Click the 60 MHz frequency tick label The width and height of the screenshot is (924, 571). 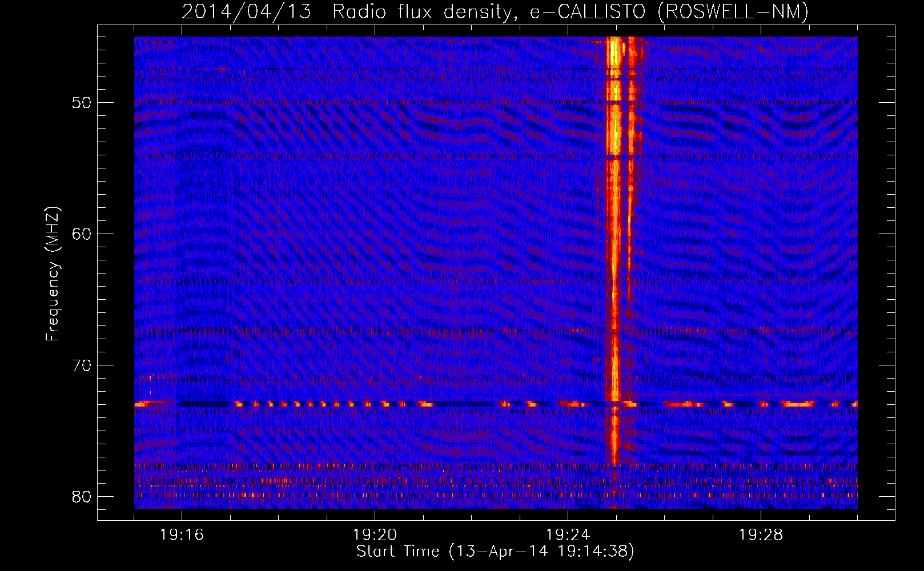(82, 234)
